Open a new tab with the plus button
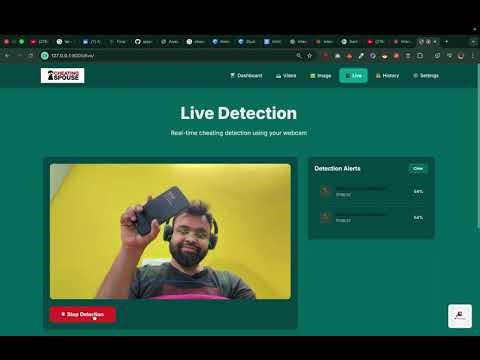 447,42
